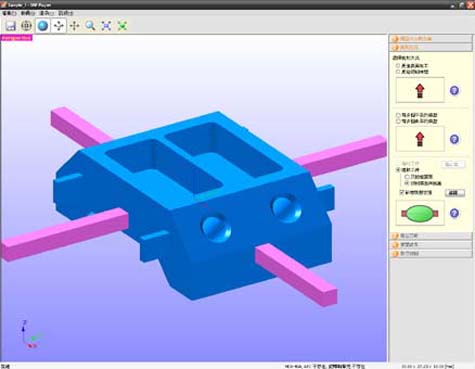Click the small button right of checked checkbox

[x=455, y=193]
